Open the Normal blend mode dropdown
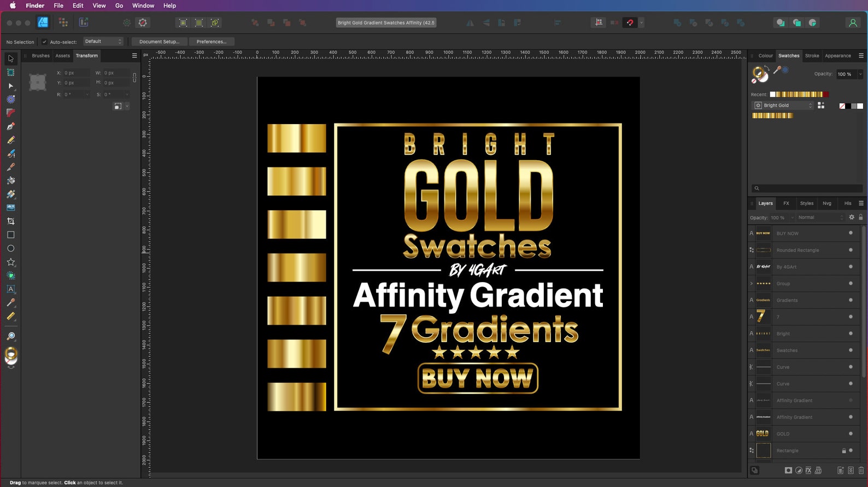The image size is (868, 487). 820,218
